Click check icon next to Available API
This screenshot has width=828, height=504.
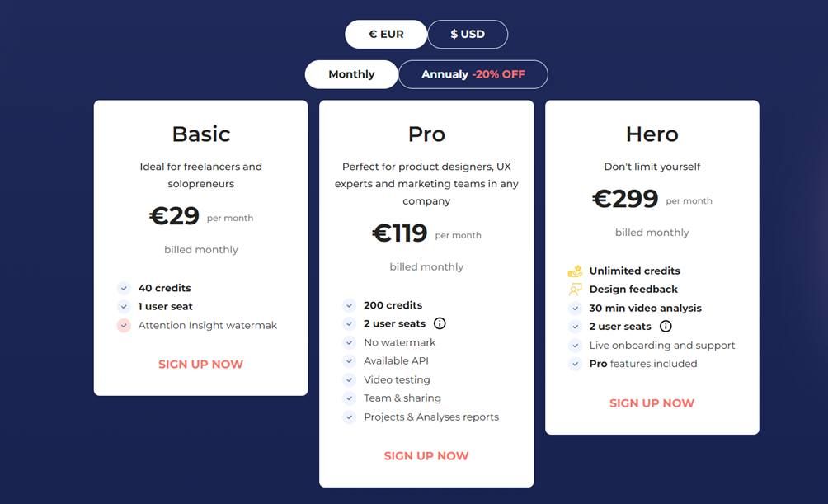pos(350,360)
